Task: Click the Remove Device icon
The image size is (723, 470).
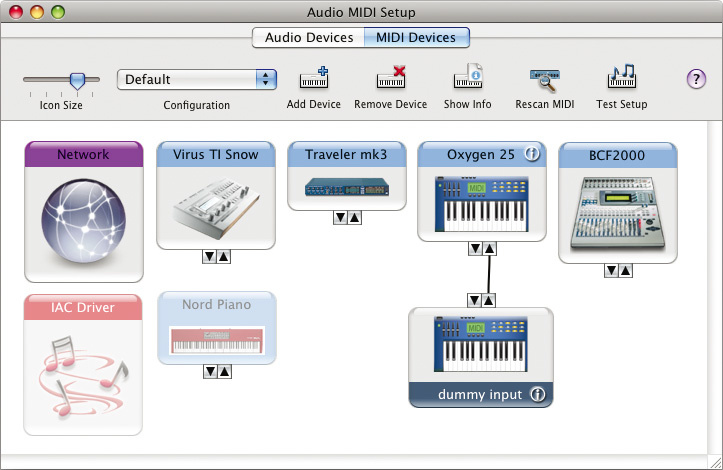Action: (391, 77)
